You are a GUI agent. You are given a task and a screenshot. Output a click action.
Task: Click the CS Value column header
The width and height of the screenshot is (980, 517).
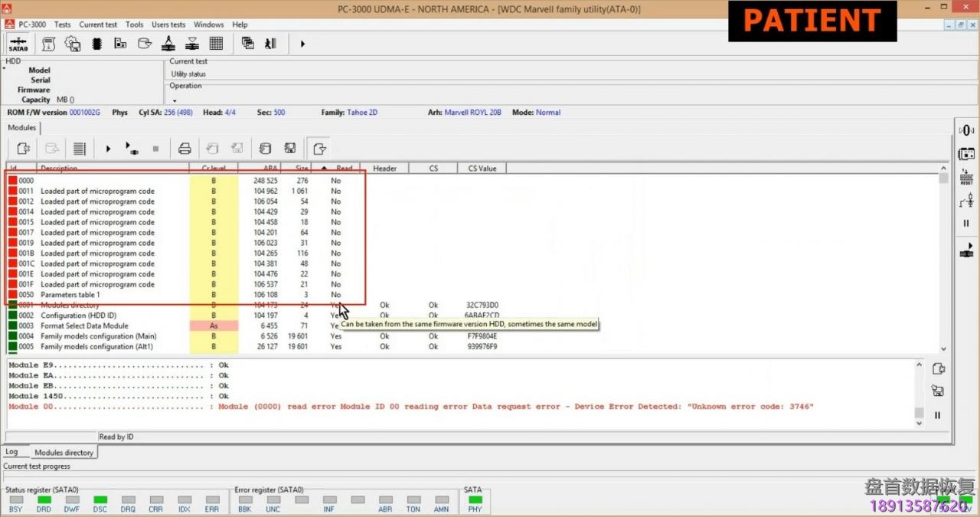coord(482,169)
